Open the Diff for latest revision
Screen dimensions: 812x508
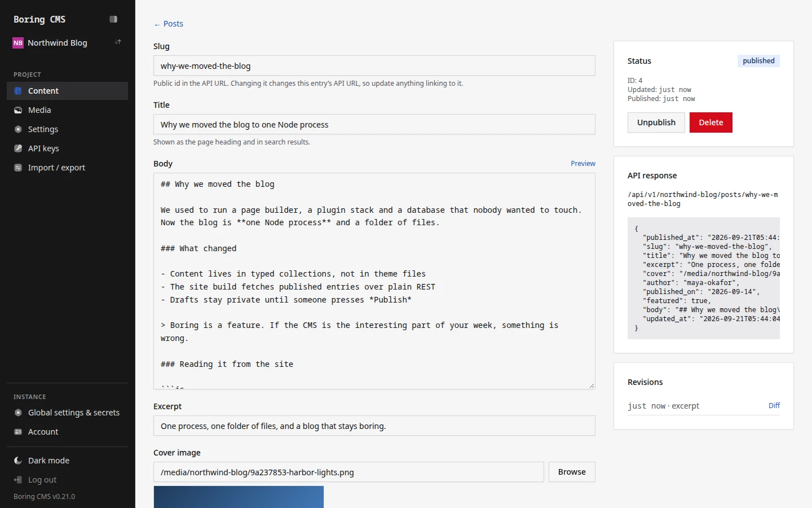774,406
